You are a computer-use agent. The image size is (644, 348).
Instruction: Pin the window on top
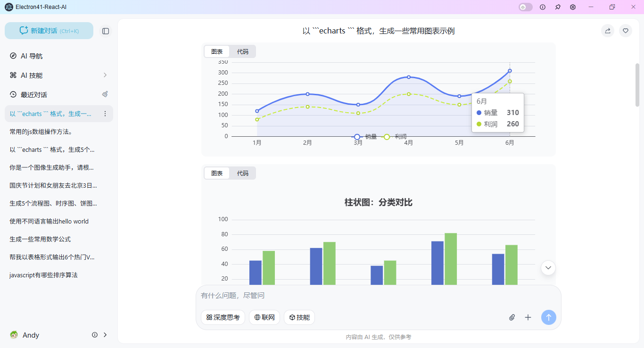tap(558, 7)
